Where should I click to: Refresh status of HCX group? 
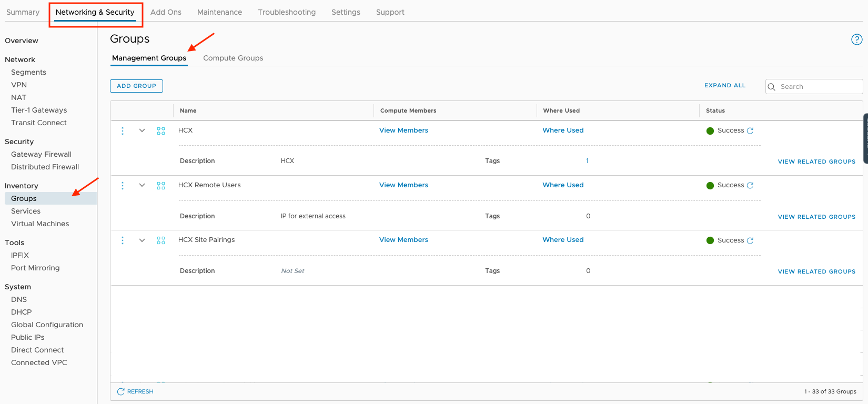pos(750,130)
